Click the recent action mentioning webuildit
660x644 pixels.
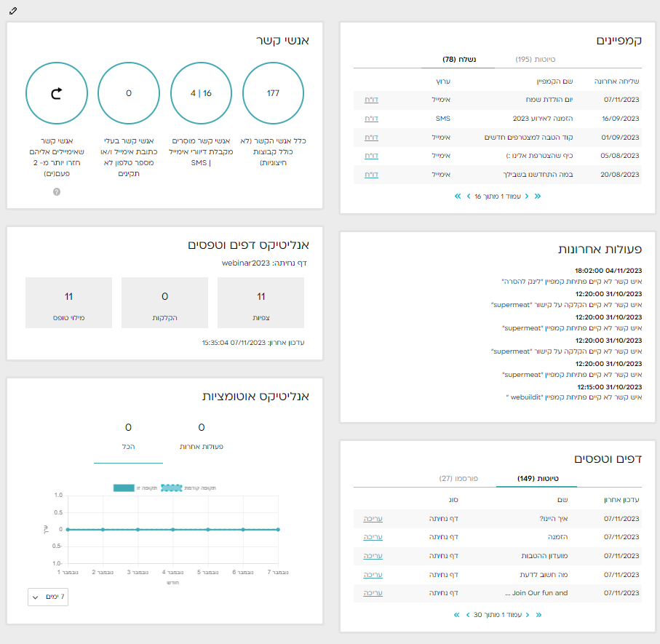[x=574, y=397]
